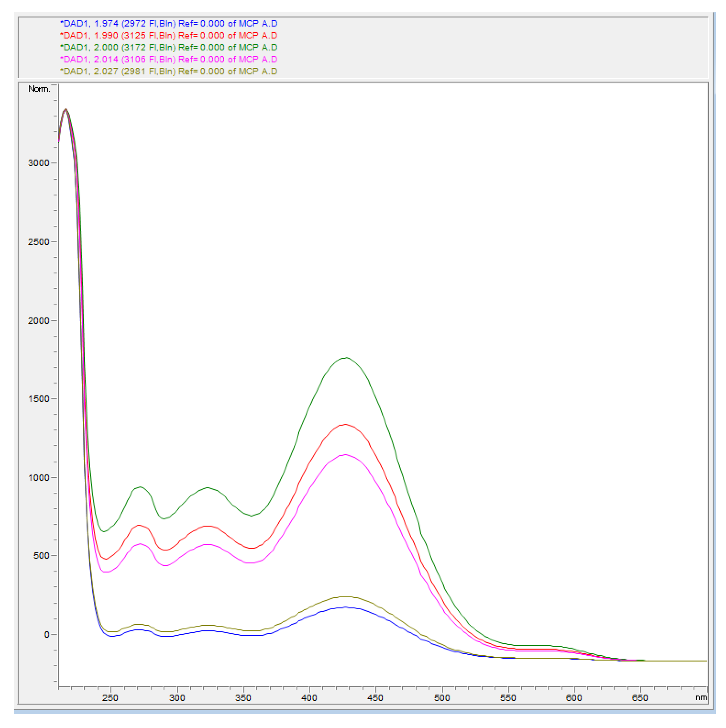Click the green curve's hump near 322 nm
The image size is (726, 728).
[x=207, y=487]
